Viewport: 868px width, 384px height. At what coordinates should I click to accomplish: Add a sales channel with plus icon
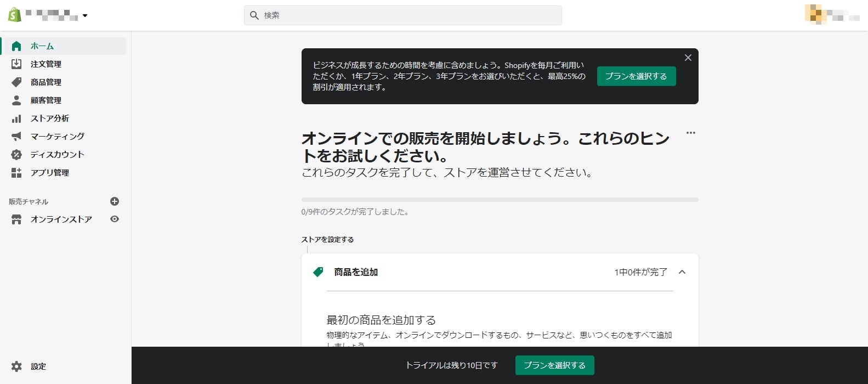115,201
